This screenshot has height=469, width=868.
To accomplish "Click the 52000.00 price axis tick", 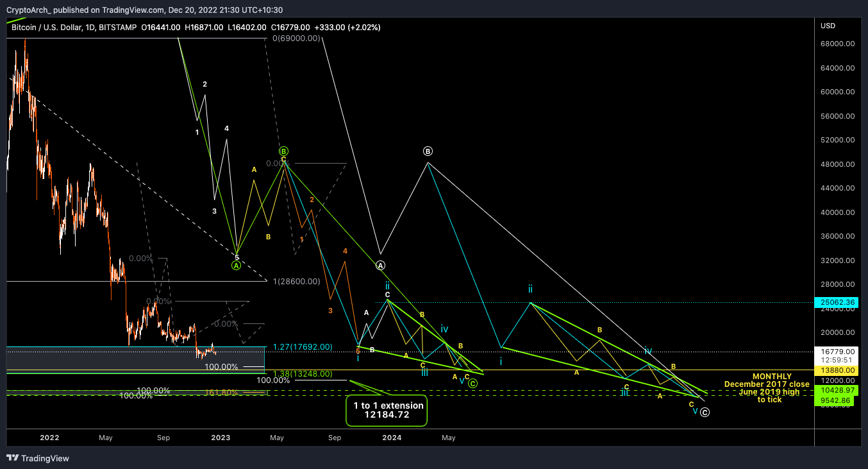I will pos(838,140).
